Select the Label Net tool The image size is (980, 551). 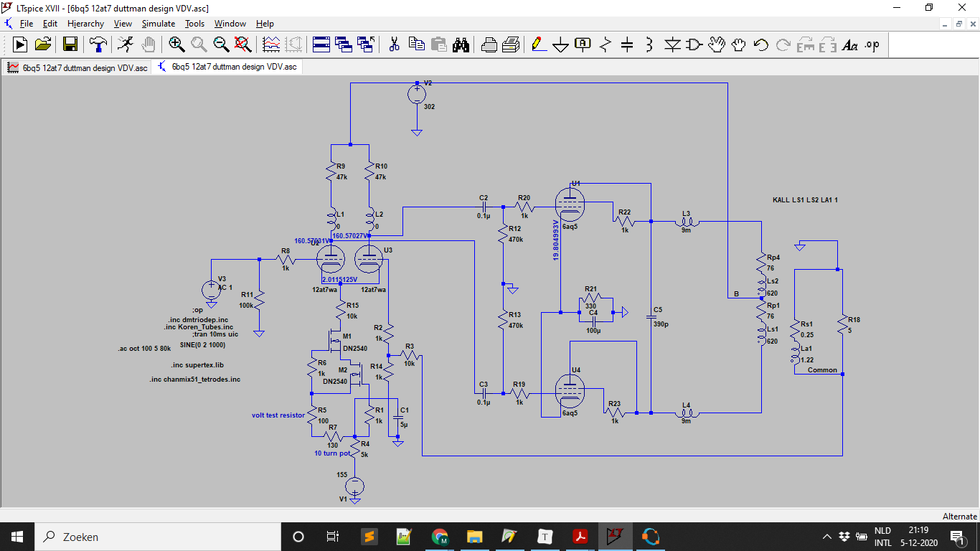[x=583, y=44]
